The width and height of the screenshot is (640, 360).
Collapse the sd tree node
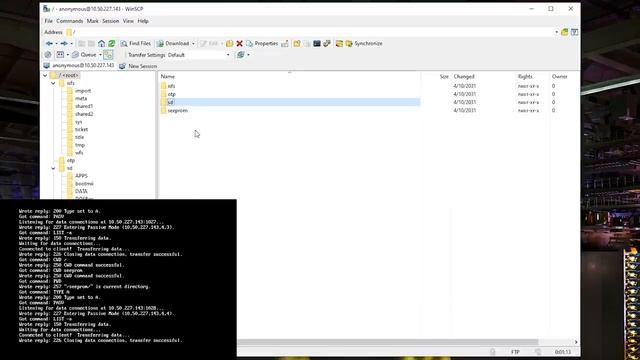click(x=53, y=168)
